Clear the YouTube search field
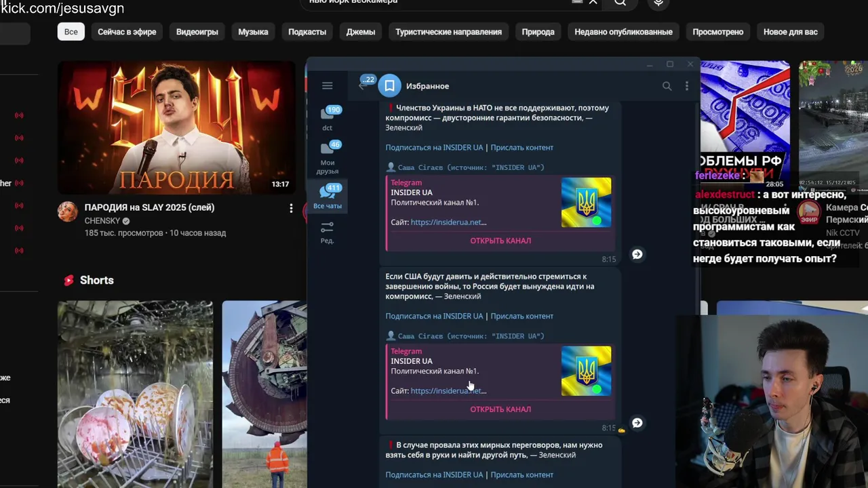Viewport: 868px width, 488px height. pyautogui.click(x=593, y=2)
